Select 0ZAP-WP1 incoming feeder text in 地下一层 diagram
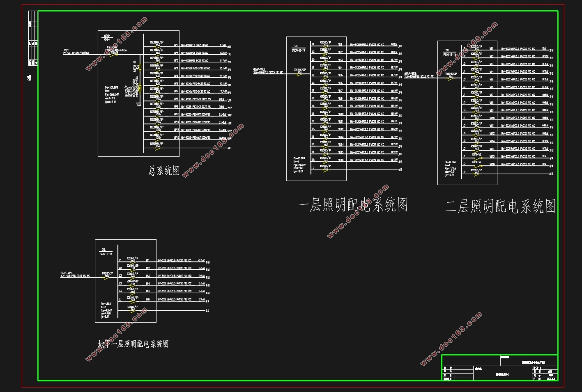Image resolution: width=582 pixels, height=392 pixels. coord(75,275)
